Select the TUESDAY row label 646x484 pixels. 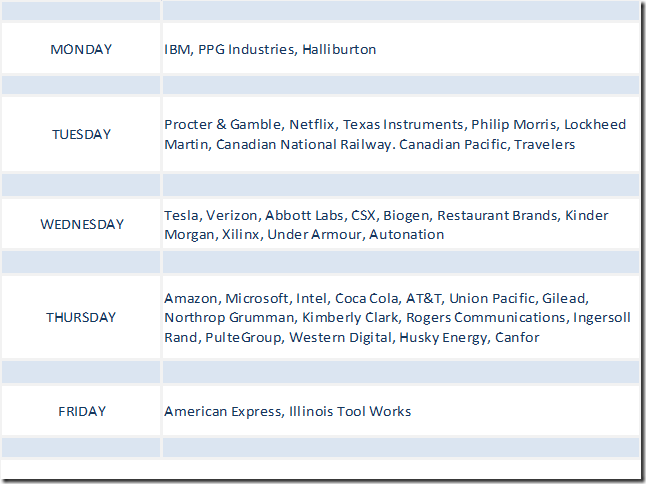click(x=81, y=134)
